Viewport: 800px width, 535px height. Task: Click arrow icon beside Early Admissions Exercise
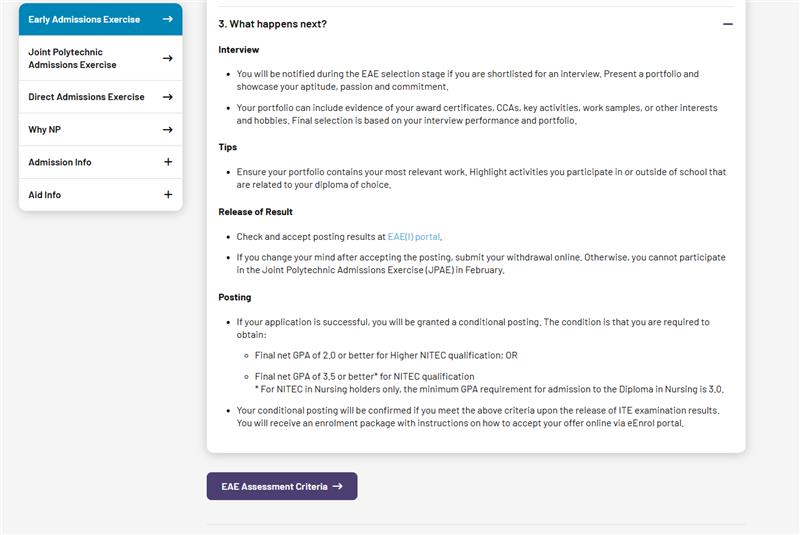tap(167, 19)
